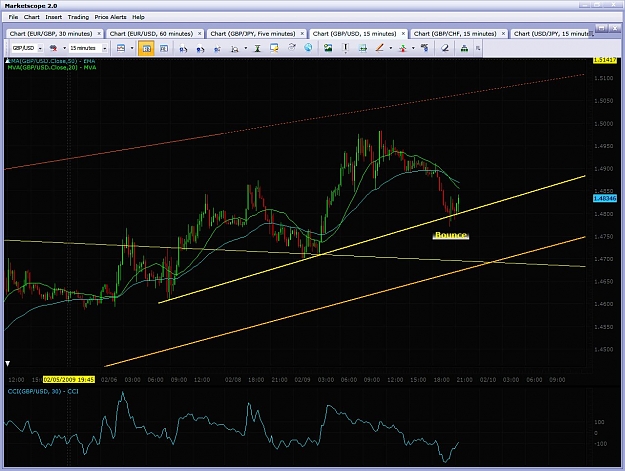
Task: Restore the chart child window
Action: 602,28
